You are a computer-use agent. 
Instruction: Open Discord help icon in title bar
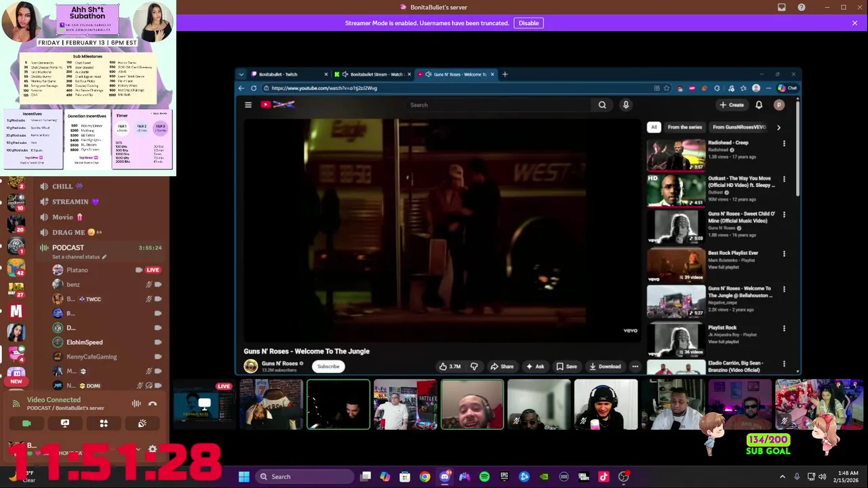802,7
